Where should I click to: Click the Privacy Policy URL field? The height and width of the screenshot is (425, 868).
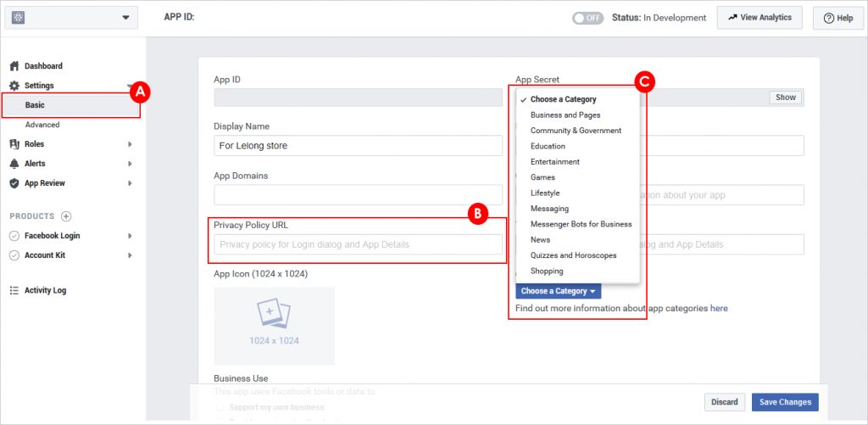click(x=359, y=244)
